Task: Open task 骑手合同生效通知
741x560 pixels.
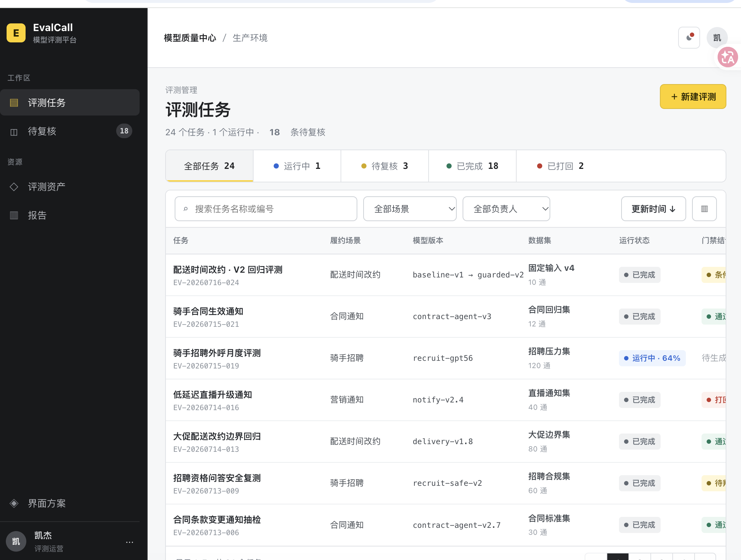Action: click(x=208, y=311)
